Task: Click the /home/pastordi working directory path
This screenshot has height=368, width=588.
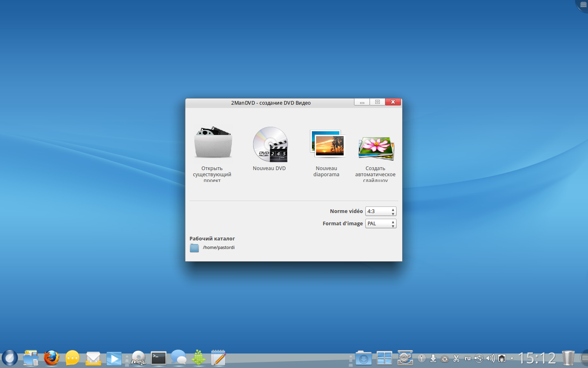Action: [219, 247]
